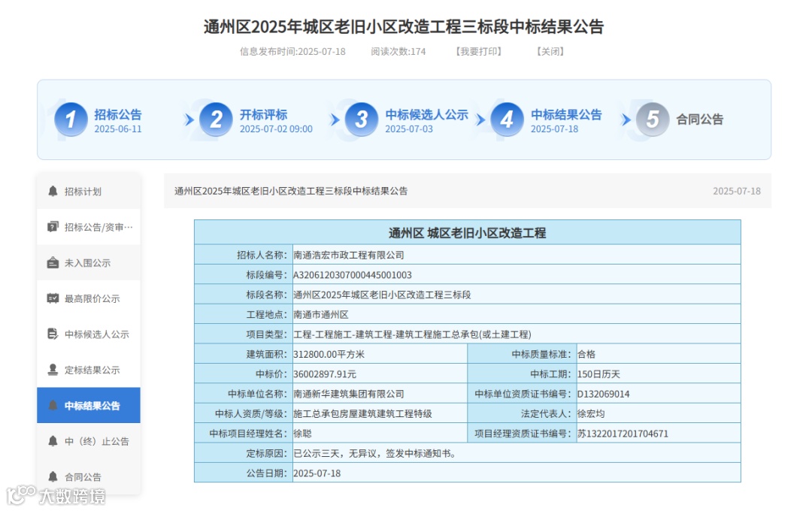
Task: Go to 最高限价公示 sidebar item
Action: (x=89, y=298)
